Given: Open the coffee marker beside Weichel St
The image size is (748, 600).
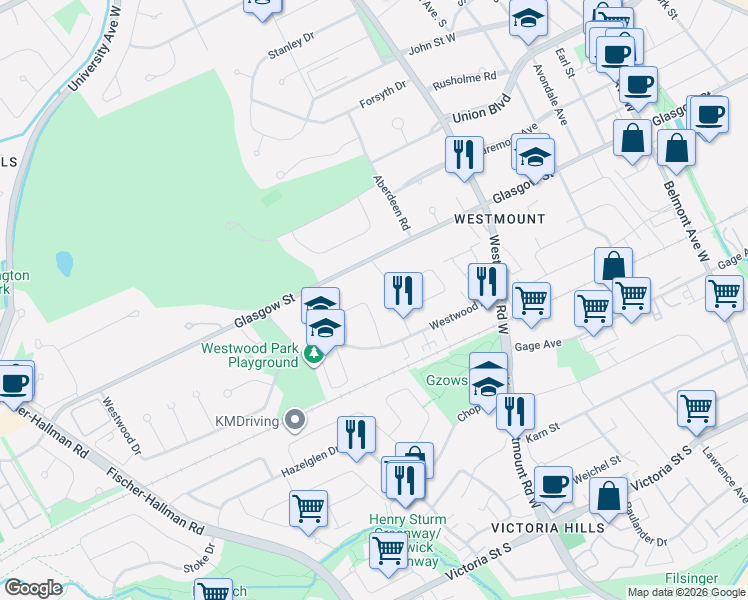Looking at the screenshot, I should (x=553, y=488).
